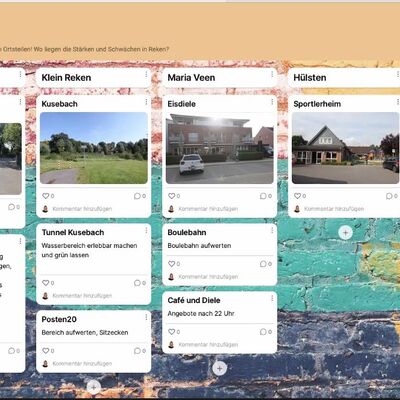Open Kusebach post three-dot menu
Image resolution: width=400 pixels, height=400 pixels.
point(146,102)
